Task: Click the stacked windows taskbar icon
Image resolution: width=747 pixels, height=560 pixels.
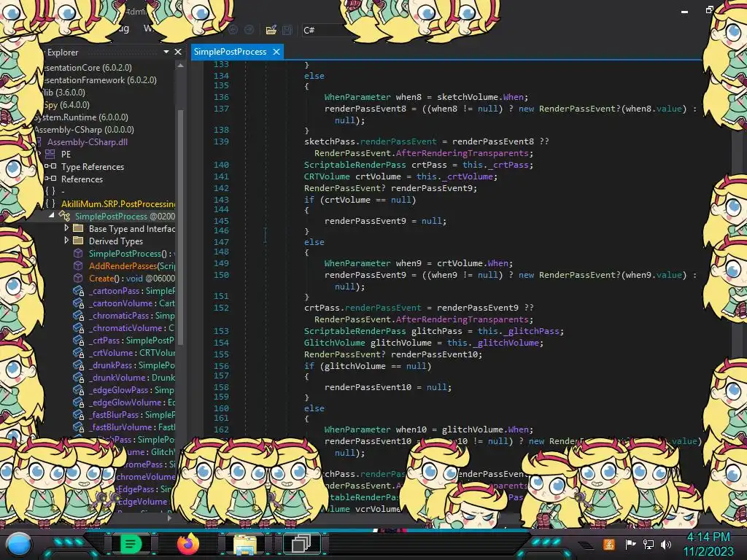Action: click(x=301, y=544)
